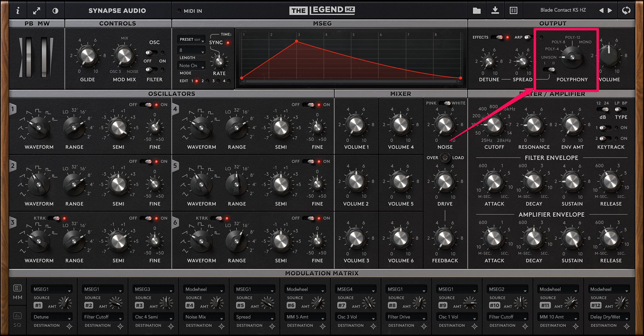Click destination target icon for slot #10
The image size is (644, 336).
[525, 326]
